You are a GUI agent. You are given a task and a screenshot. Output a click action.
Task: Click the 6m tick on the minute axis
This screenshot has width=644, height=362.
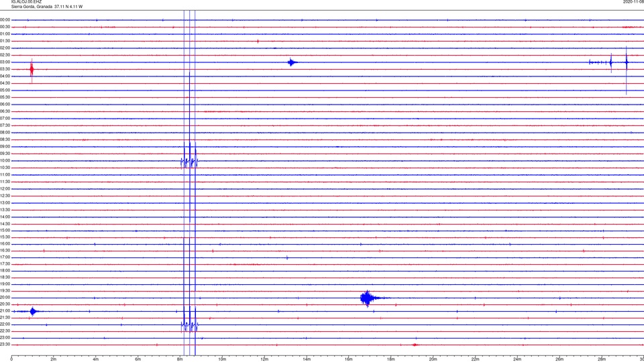(x=138, y=359)
